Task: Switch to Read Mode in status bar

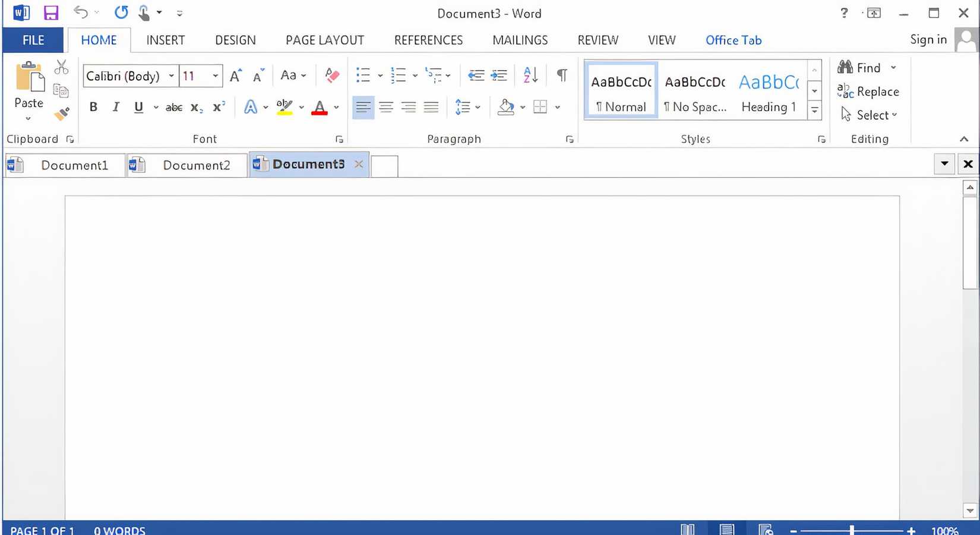Action: pos(687,528)
